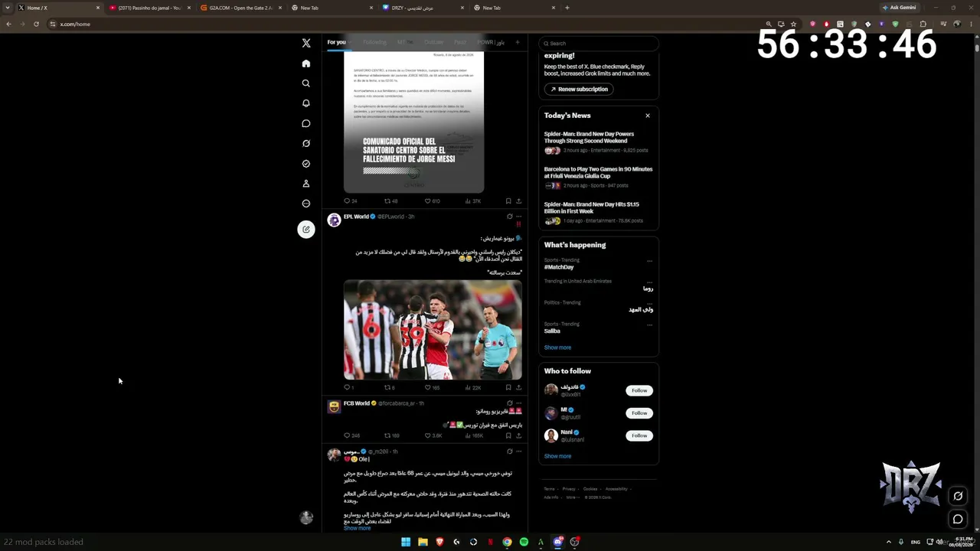Open more options for Saliba trend
Screen dimensions: 980x551
pos(649,324)
